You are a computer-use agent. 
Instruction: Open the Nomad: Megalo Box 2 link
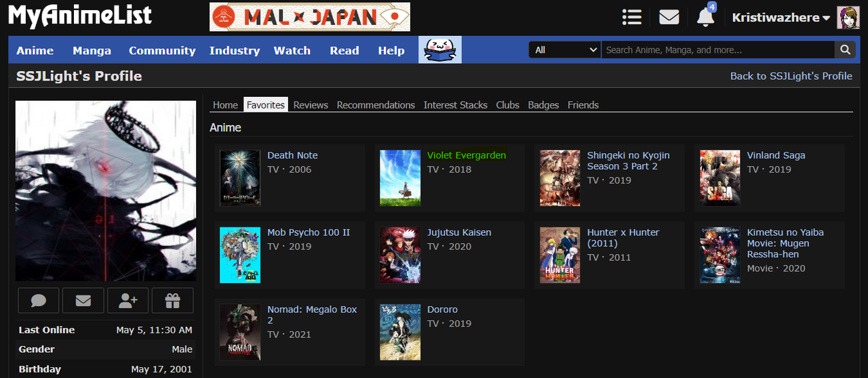[312, 315]
